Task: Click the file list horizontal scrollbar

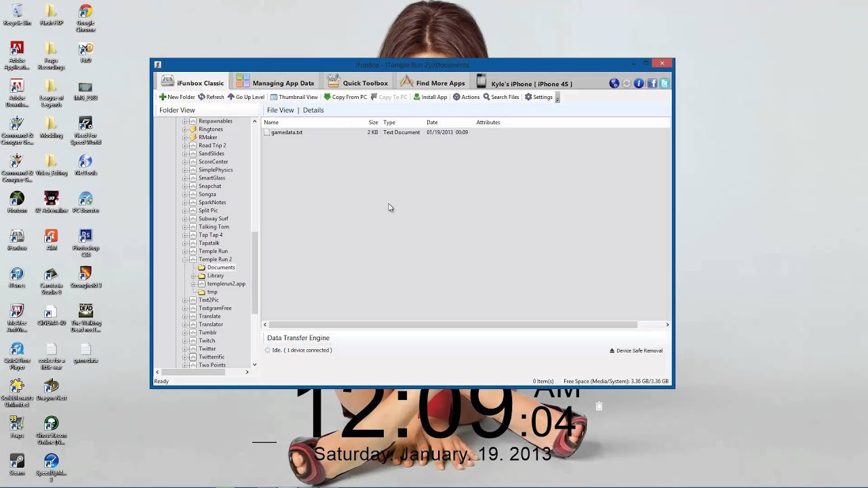Action: pos(453,325)
